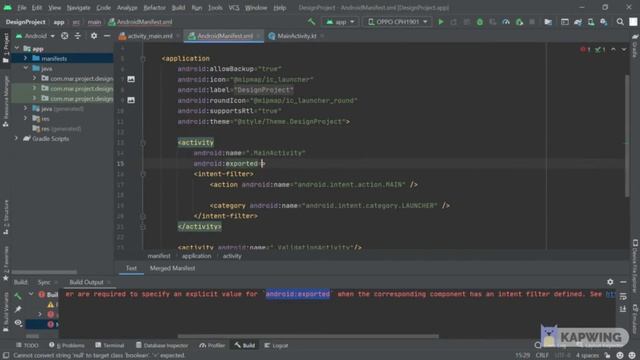The width and height of the screenshot is (640, 360).
Task: Click android:exported attribute on line 15
Action: [x=226, y=164]
